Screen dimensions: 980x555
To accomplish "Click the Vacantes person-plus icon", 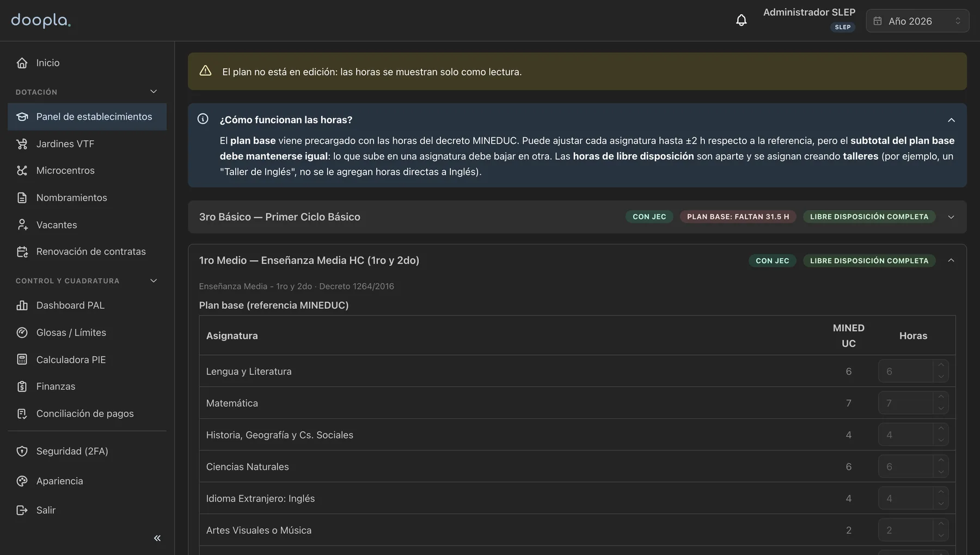I will (x=22, y=225).
